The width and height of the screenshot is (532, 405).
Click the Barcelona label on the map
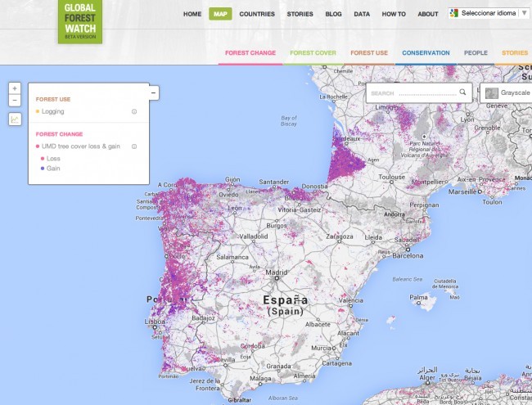[x=408, y=256]
